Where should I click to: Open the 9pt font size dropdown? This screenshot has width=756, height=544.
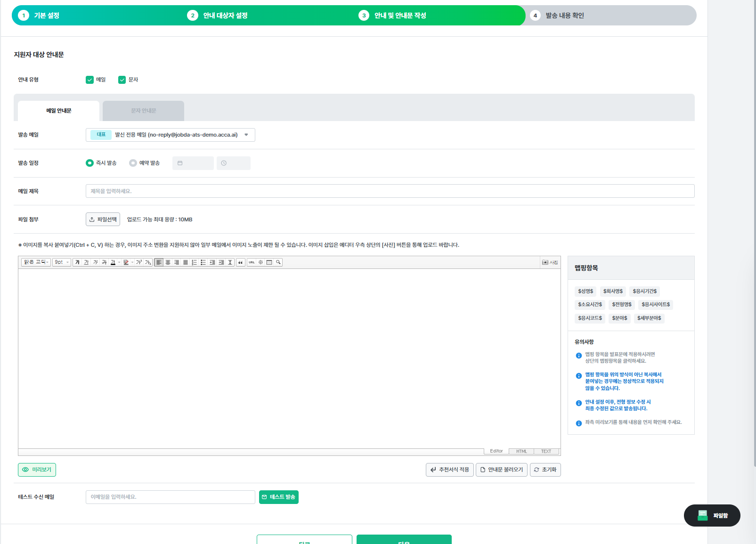click(x=62, y=262)
